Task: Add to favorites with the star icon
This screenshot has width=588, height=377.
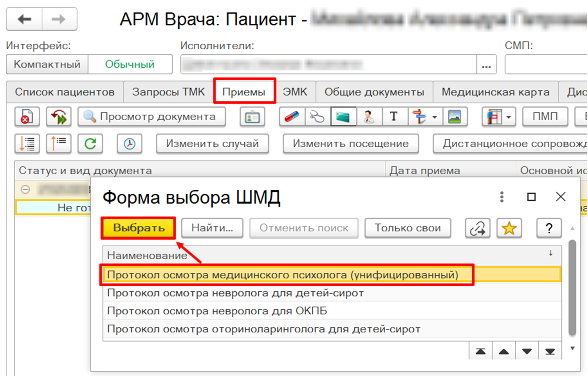Action: pyautogui.click(x=509, y=228)
